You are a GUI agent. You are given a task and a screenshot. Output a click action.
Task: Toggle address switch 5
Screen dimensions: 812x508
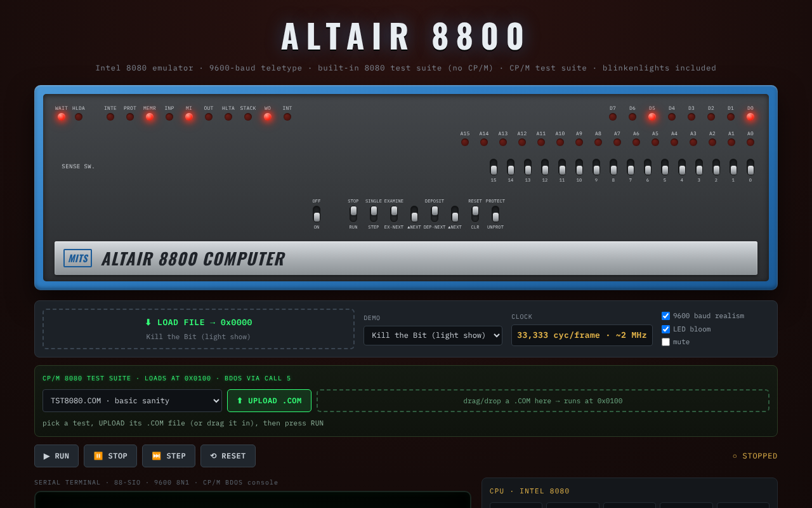[665, 167]
